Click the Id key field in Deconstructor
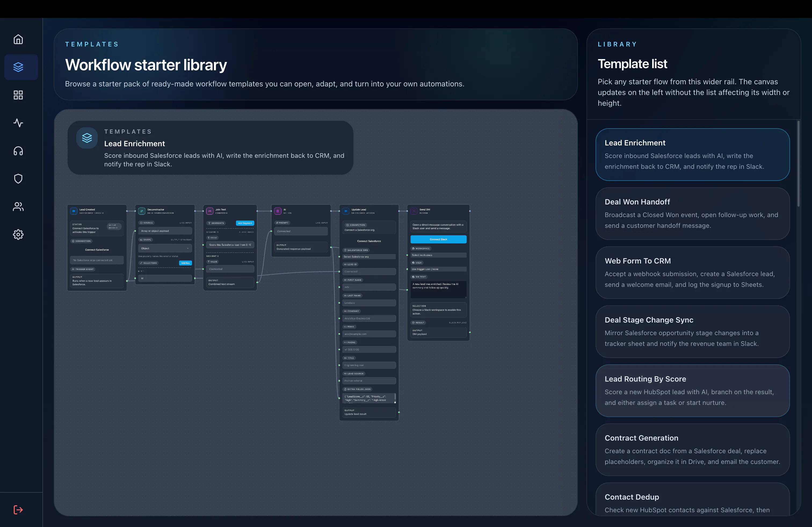The image size is (812, 527). [165, 278]
